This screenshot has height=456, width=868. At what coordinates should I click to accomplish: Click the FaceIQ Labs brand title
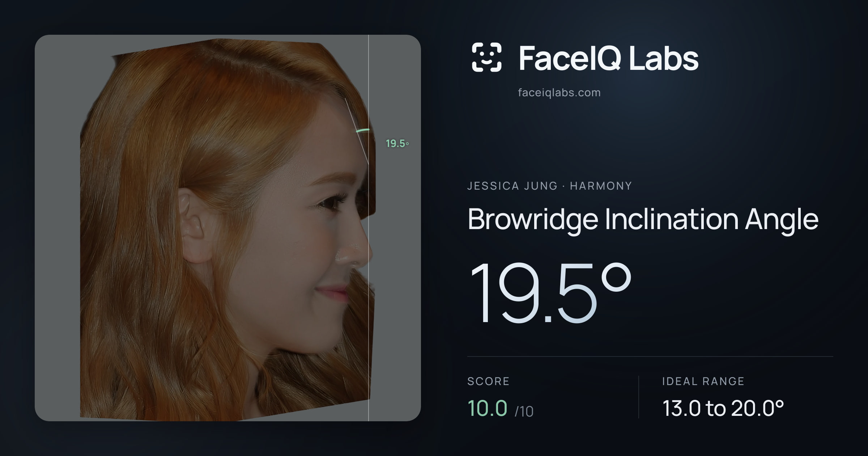pos(608,58)
